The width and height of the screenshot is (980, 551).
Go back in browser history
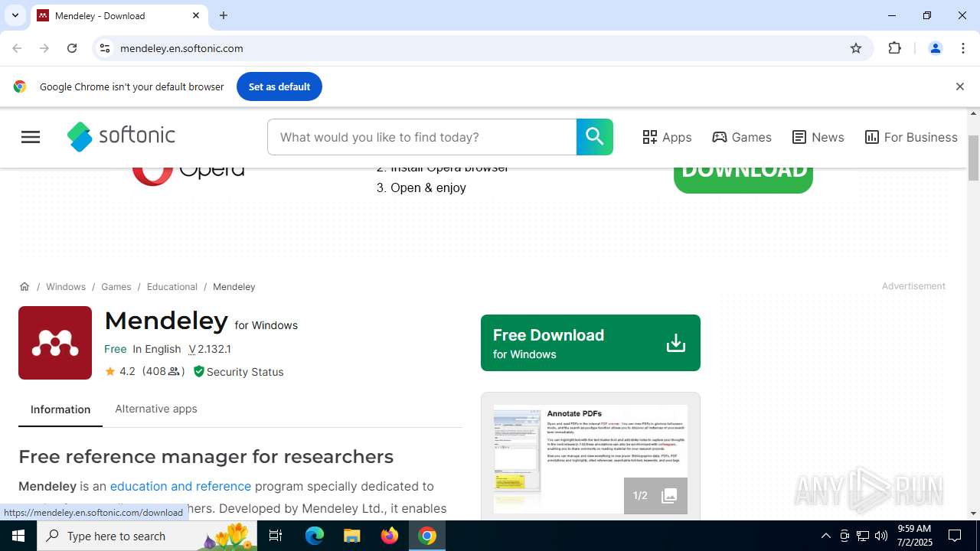17,48
